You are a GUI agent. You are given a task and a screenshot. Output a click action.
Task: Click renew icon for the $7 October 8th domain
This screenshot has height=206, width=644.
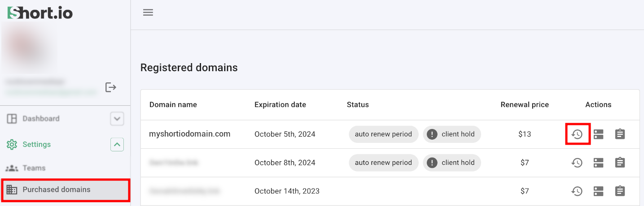coord(577,163)
